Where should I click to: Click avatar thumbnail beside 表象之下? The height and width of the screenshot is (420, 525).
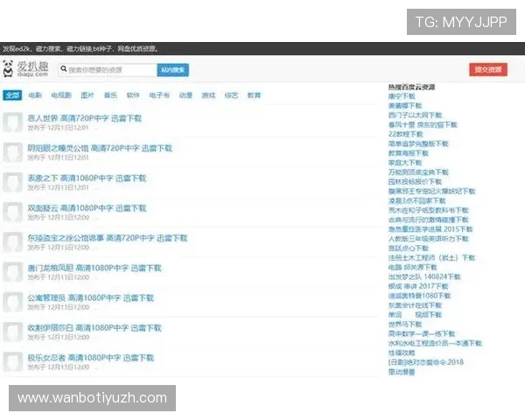[13, 182]
